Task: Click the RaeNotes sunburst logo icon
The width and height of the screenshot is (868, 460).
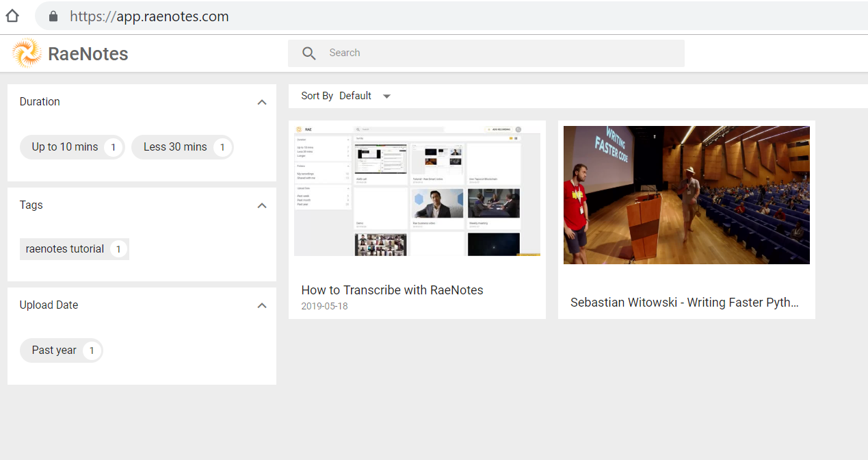Action: coord(27,53)
